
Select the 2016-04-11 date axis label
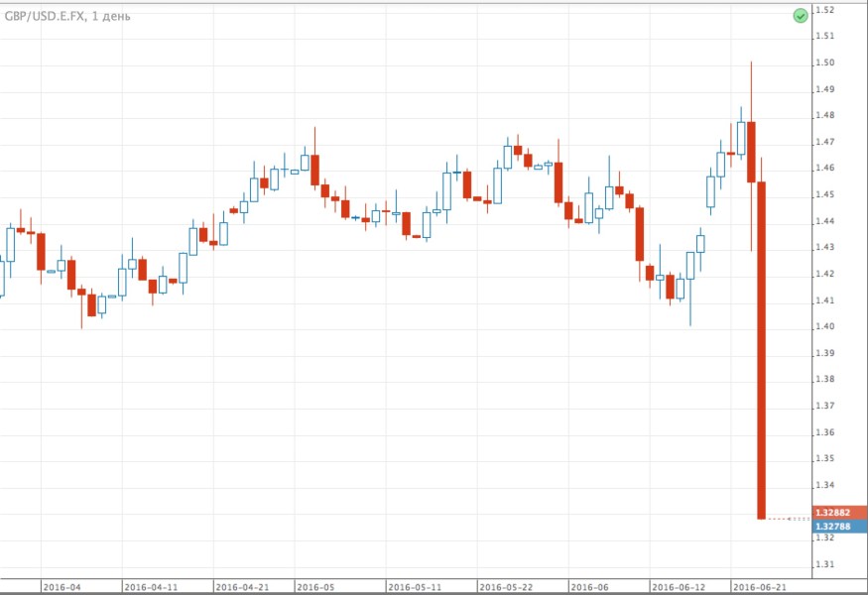coord(151,586)
